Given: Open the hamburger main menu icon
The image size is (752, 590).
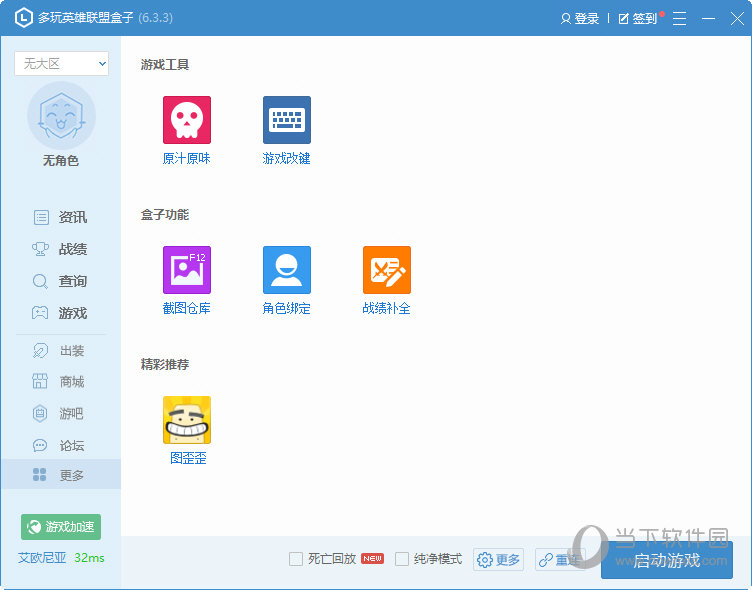Looking at the screenshot, I should 679,19.
